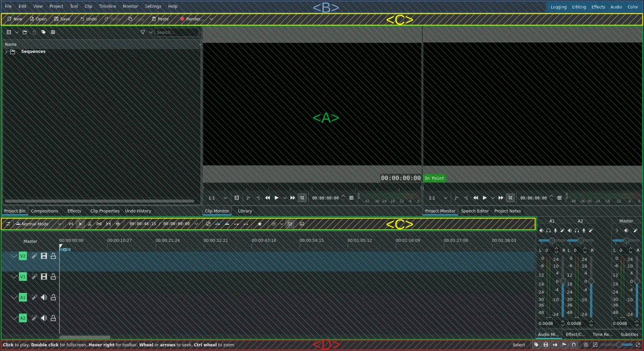Screen dimensions: 644x351
Task: Play in the Clip Monitor
Action: 276,198
